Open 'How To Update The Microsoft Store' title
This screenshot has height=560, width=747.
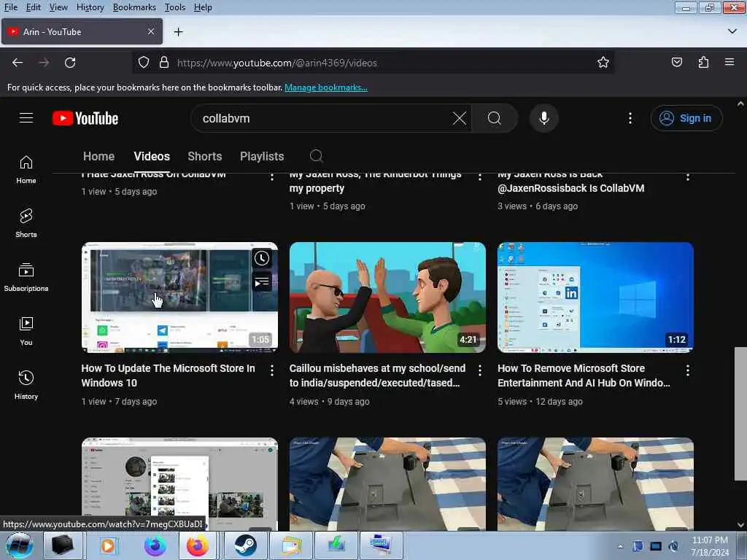(169, 376)
